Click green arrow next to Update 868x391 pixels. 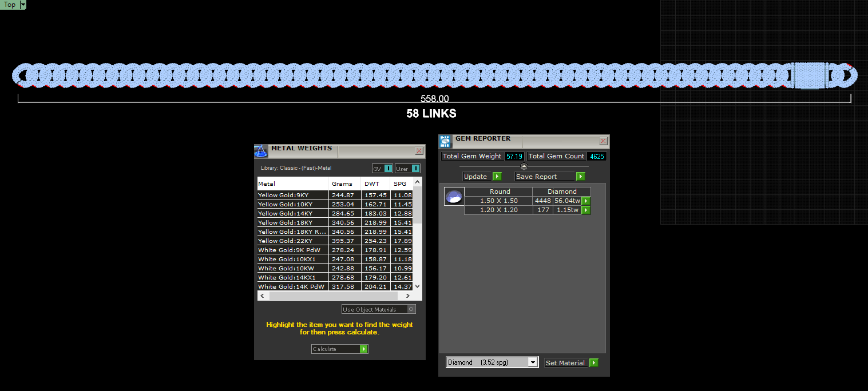pyautogui.click(x=497, y=177)
